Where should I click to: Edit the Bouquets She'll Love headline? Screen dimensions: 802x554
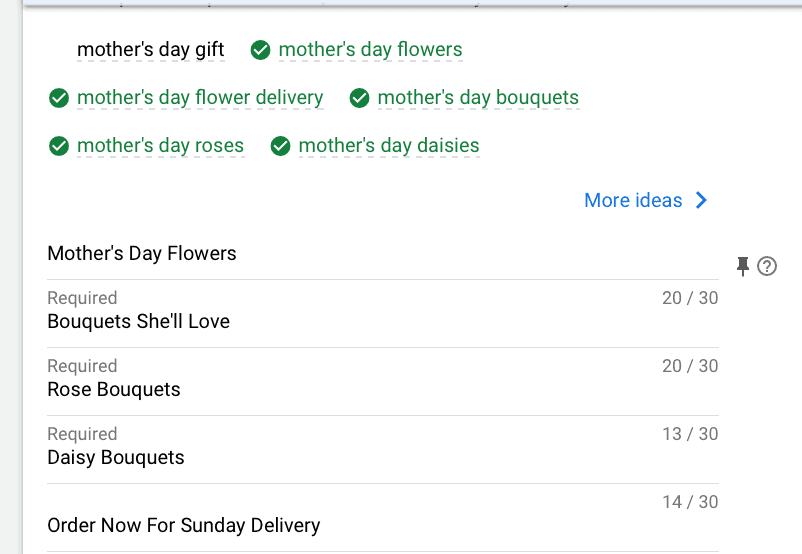pos(383,313)
